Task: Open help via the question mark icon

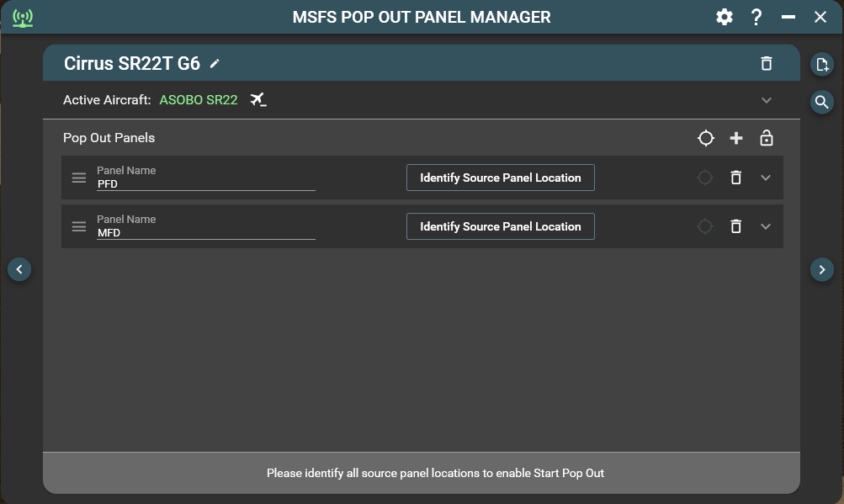Action: click(756, 17)
